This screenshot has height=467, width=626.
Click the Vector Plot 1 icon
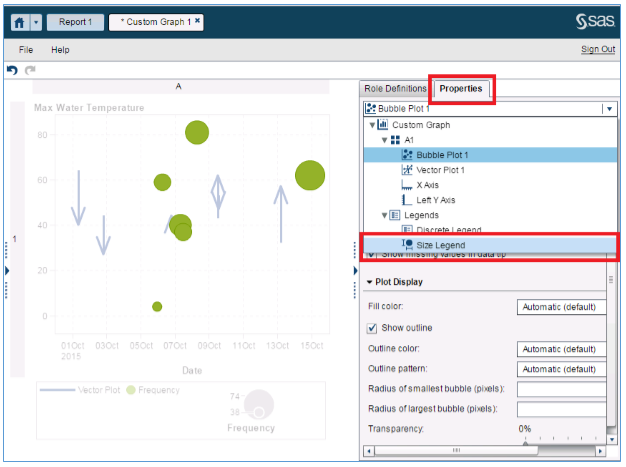click(x=407, y=170)
